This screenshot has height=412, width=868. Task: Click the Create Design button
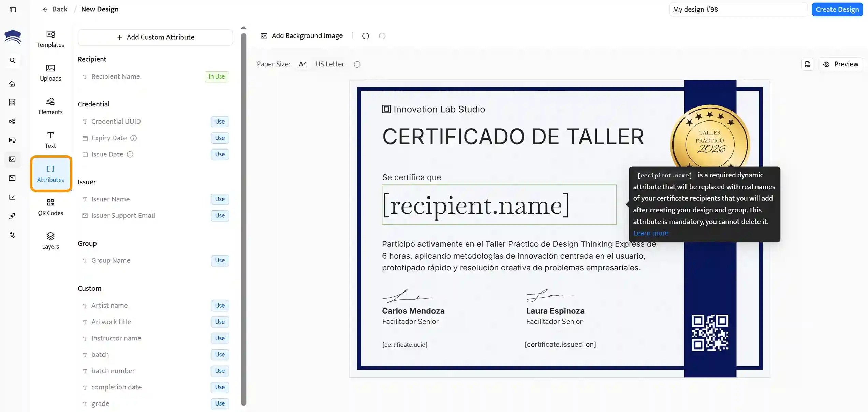pos(837,10)
